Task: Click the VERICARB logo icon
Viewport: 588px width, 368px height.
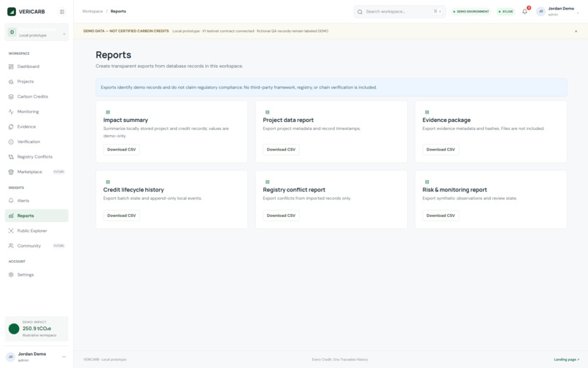Action: click(12, 12)
